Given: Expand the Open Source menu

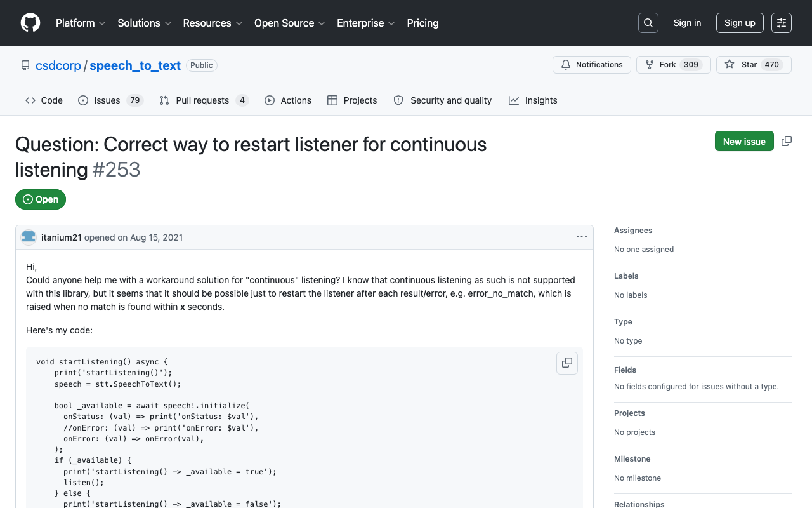Looking at the screenshot, I should coord(290,23).
